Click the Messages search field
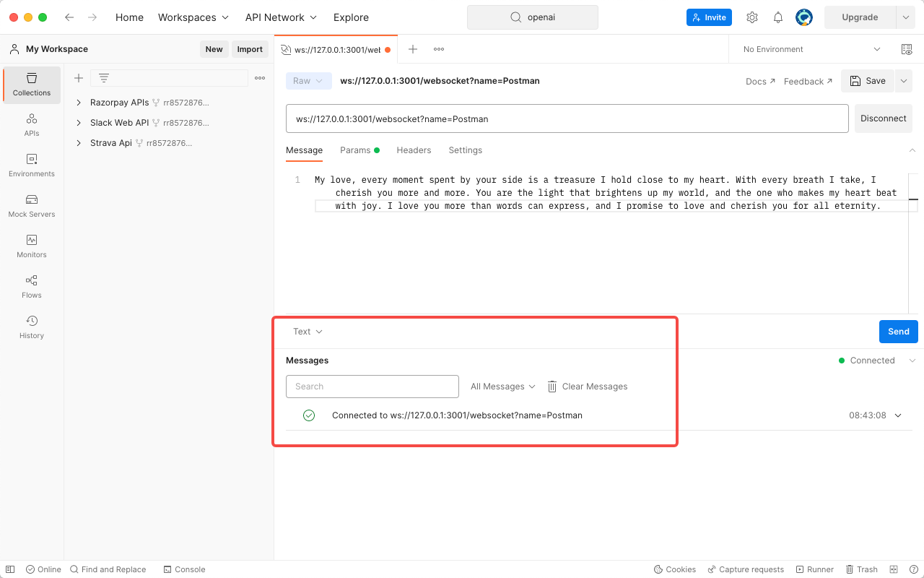The width and height of the screenshot is (924, 578). pos(372,386)
